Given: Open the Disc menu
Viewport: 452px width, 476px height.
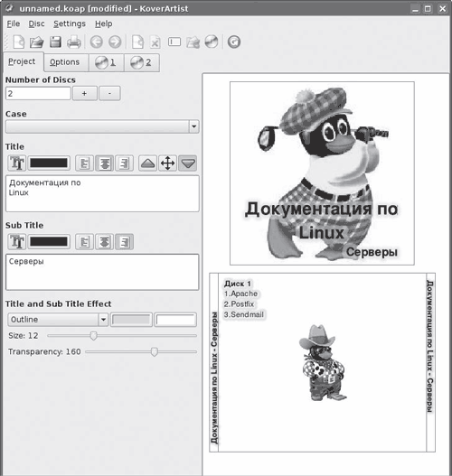Looking at the screenshot, I should (36, 23).
